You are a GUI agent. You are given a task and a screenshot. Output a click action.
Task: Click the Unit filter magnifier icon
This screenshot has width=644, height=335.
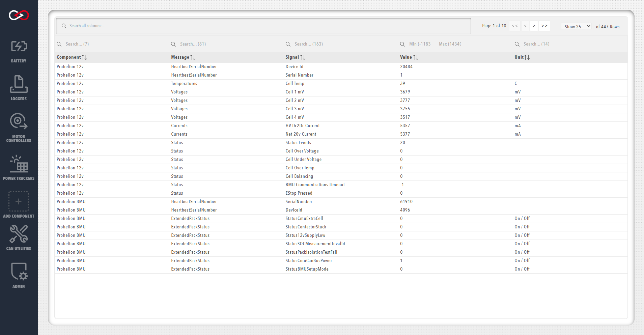(517, 44)
